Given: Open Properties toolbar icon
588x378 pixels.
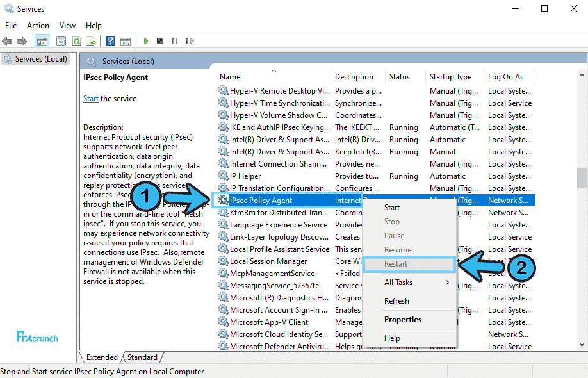Looking at the screenshot, I should coord(61,41).
